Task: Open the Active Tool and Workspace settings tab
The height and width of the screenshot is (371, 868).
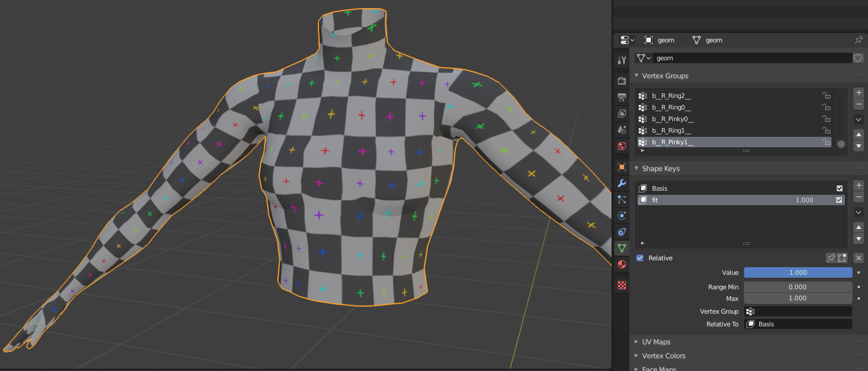Action: click(622, 60)
